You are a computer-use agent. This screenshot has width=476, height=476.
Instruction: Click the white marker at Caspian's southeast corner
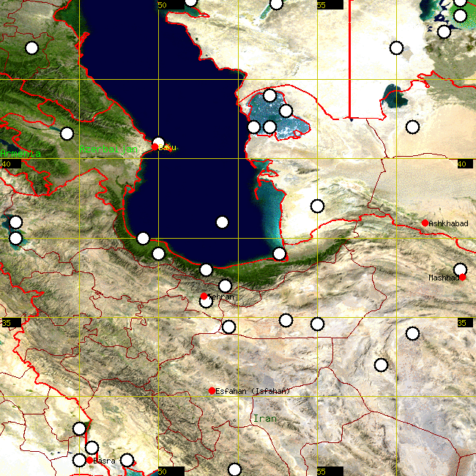[279, 253]
